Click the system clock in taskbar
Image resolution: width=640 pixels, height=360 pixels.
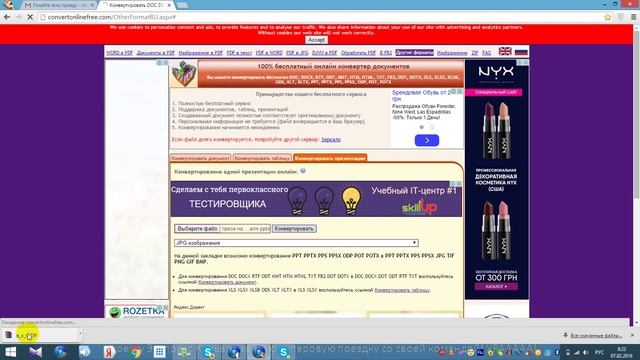pos(621,352)
